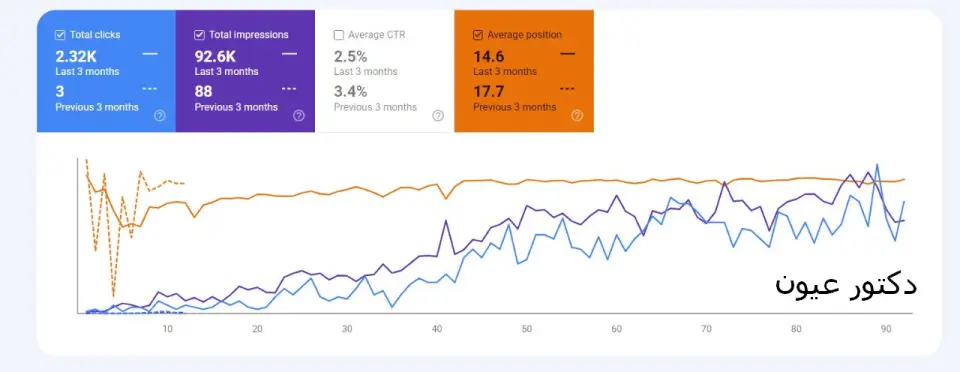Open help icon on Average CTR card
The height and width of the screenshot is (372, 960).
tap(438, 116)
